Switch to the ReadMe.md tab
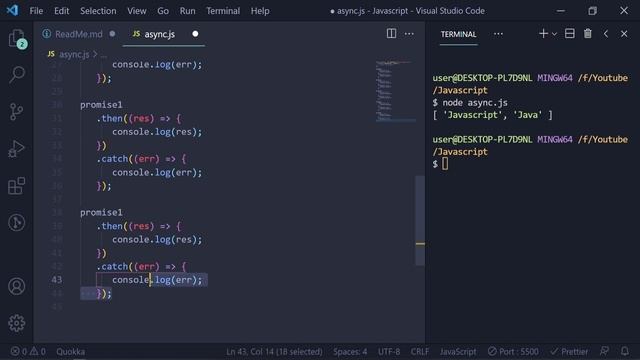The image size is (640, 360). click(78, 34)
